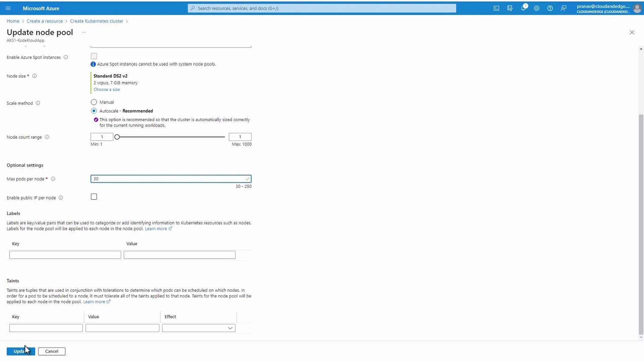Click the Microsoft Azure home logo

point(41,8)
